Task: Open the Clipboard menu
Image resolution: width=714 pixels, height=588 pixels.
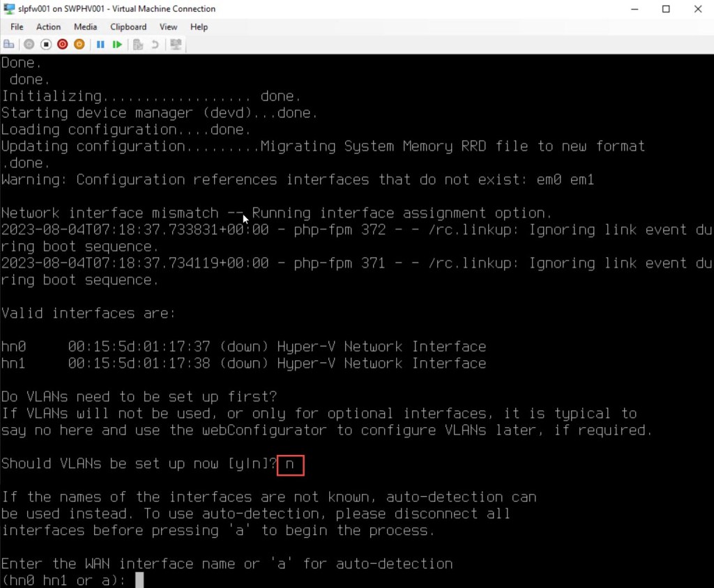Action: pyautogui.click(x=128, y=26)
